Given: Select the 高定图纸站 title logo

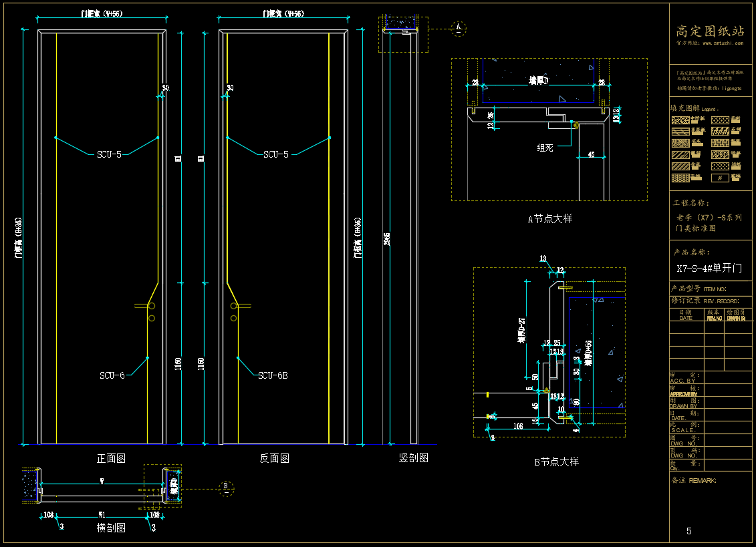Looking at the screenshot, I should 710,31.
